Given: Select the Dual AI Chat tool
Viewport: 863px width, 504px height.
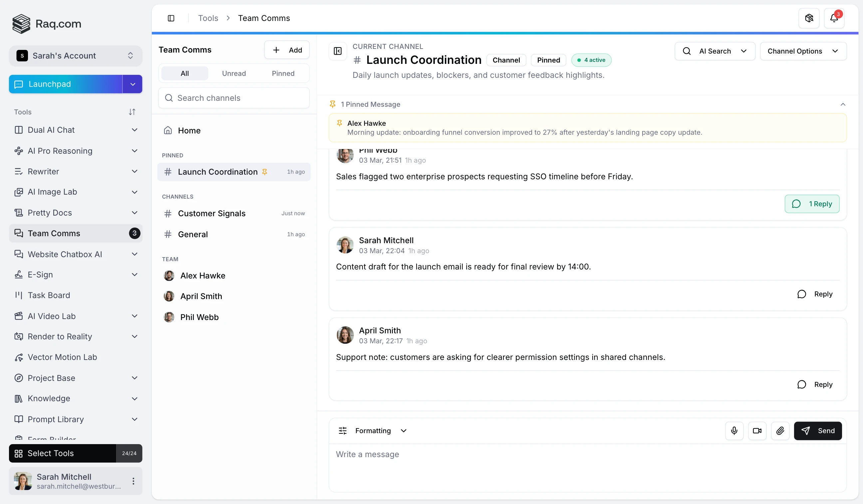Looking at the screenshot, I should 51,130.
